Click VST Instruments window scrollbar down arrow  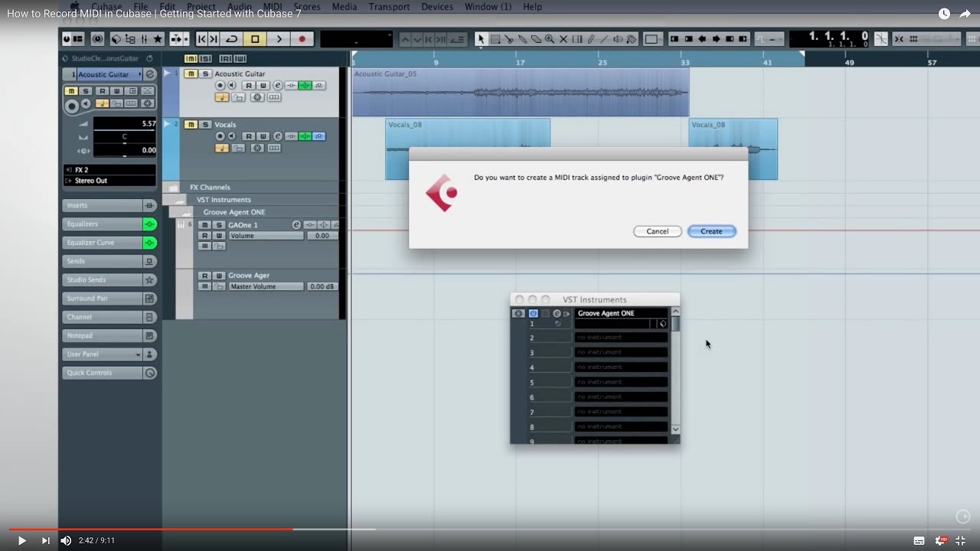point(675,429)
